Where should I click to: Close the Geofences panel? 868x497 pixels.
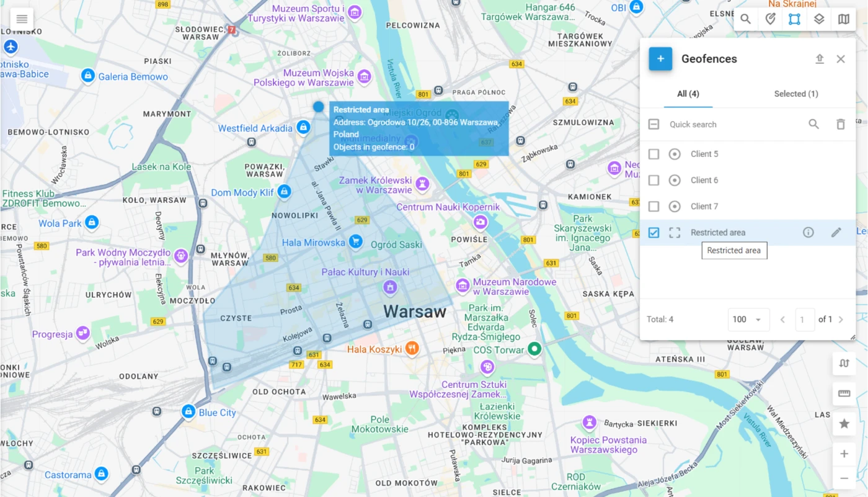841,59
